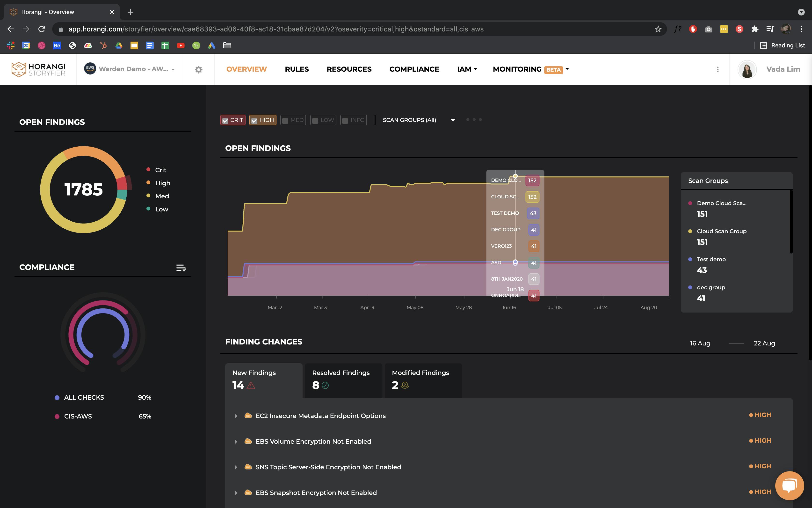The height and width of the screenshot is (508, 812).
Task: Expand SNS Topic Server-Side Encryption finding
Action: [236, 467]
